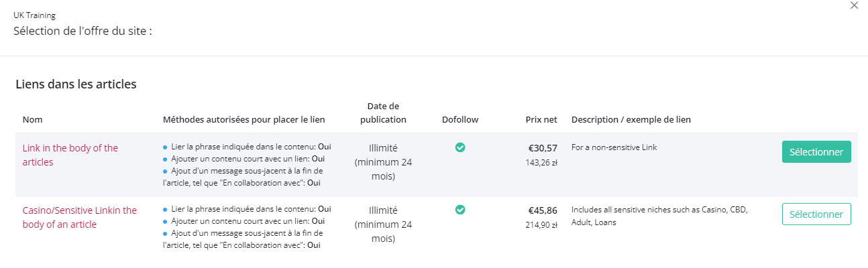This screenshot has width=868, height=268.
Task: Click the 'Liens dans les articles' heading
Action: click(x=76, y=84)
